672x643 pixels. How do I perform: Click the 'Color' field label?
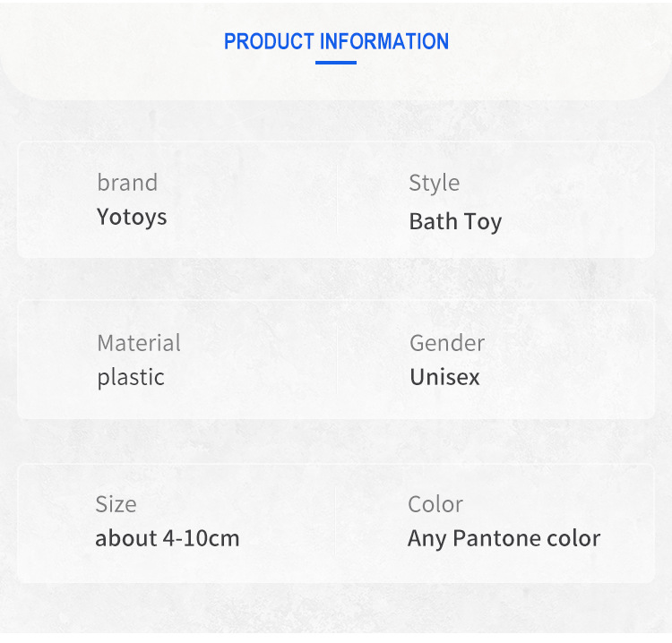click(x=435, y=504)
